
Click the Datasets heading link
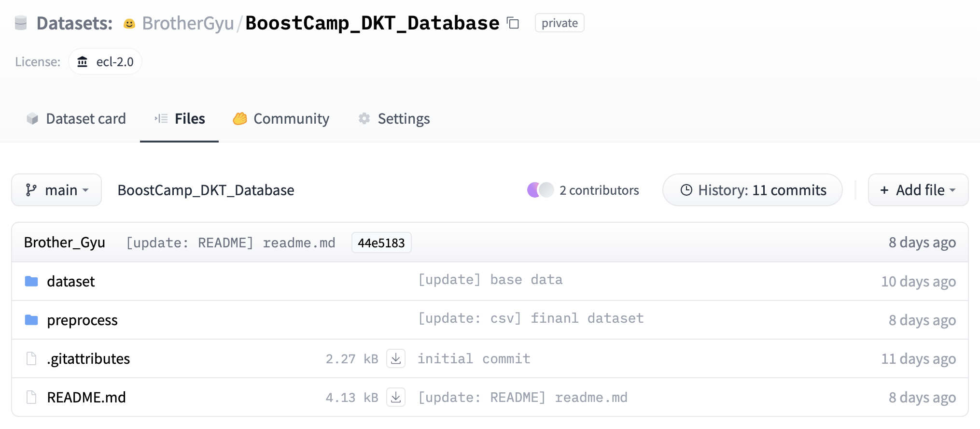pos(74,23)
